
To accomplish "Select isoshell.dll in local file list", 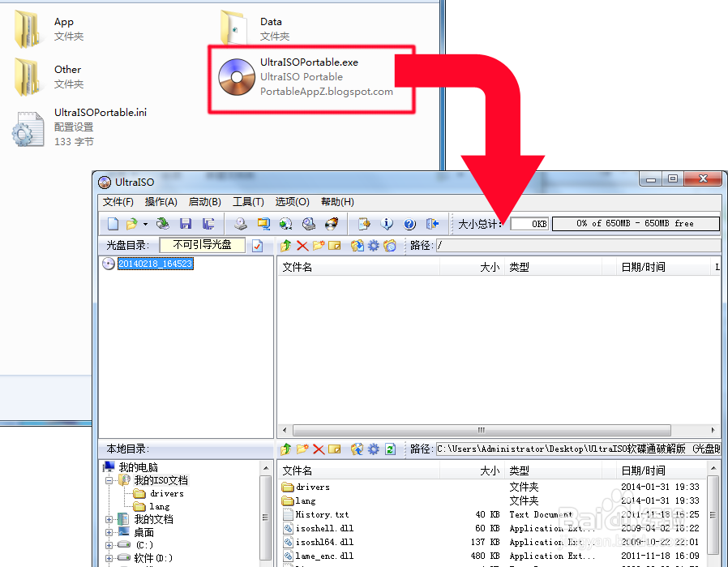I will tap(324, 528).
